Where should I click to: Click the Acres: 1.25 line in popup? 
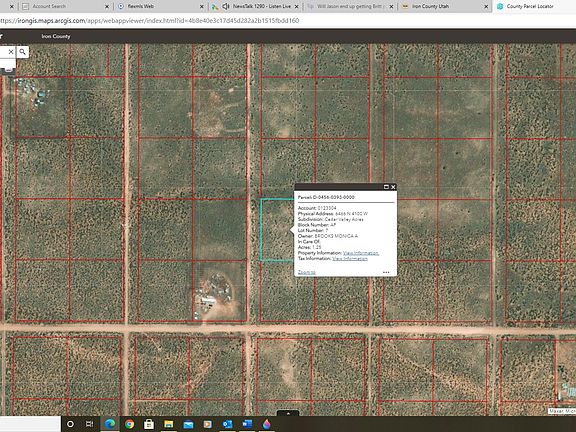tap(309, 247)
